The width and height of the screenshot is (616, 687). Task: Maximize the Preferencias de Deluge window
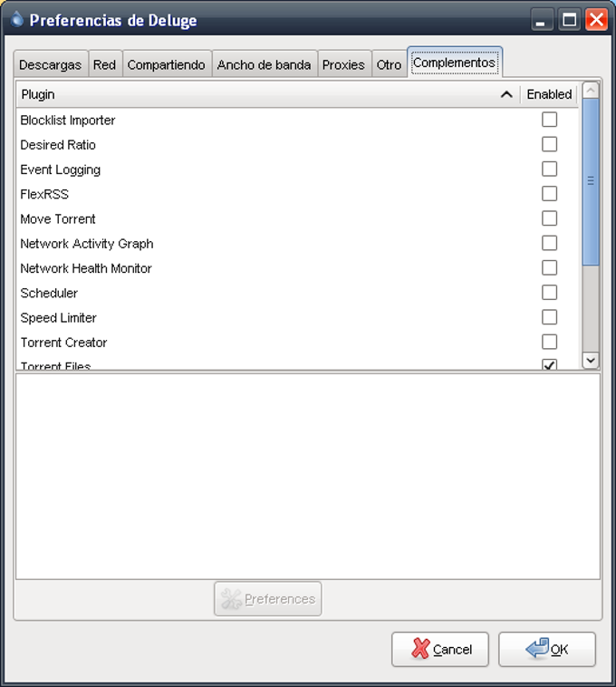tap(569, 20)
